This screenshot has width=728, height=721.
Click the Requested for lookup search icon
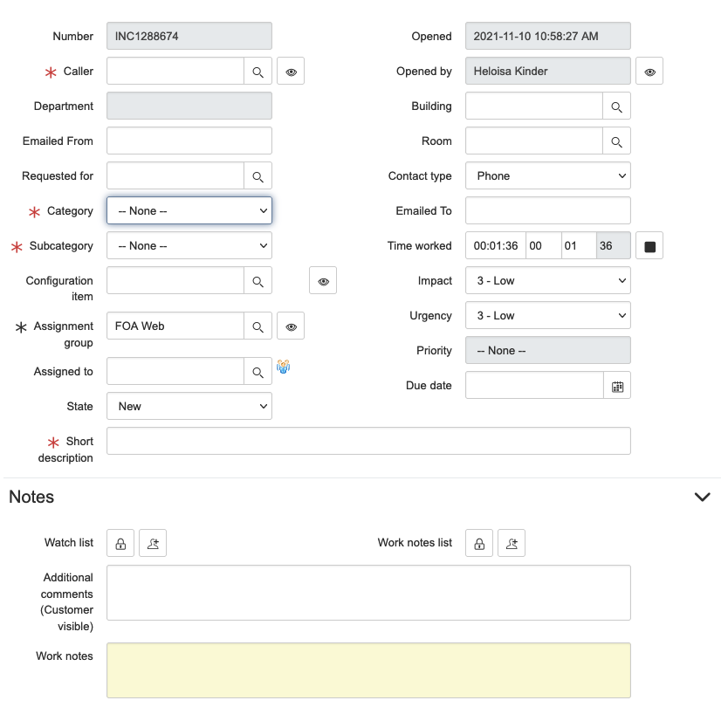(258, 176)
